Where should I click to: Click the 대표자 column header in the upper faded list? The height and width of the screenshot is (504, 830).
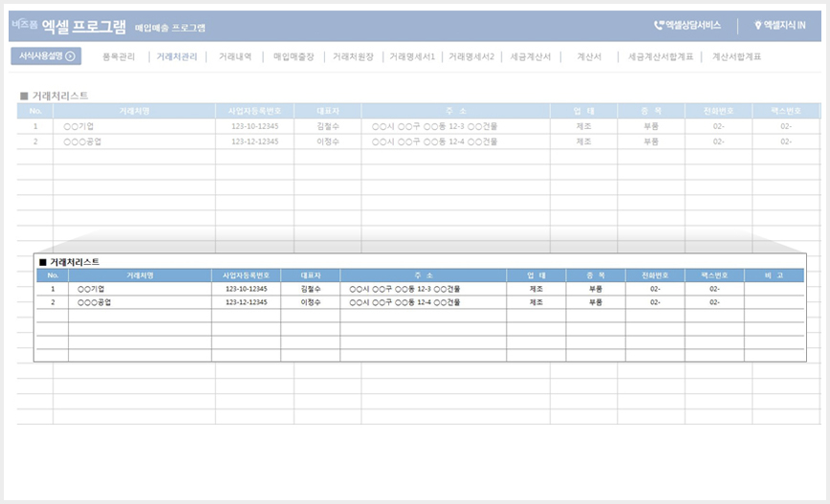point(328,111)
